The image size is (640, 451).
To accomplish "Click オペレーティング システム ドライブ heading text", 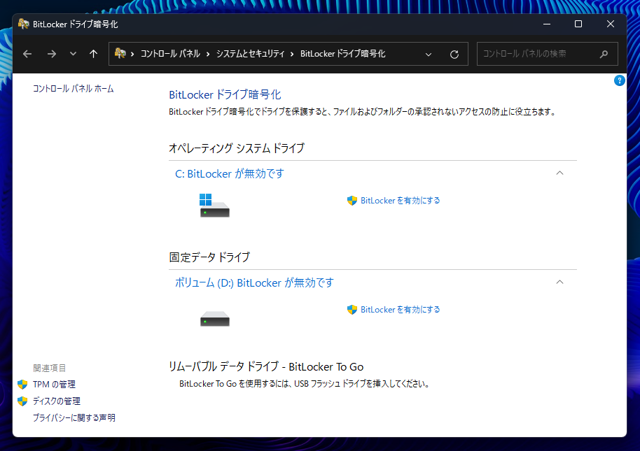I will (236, 148).
